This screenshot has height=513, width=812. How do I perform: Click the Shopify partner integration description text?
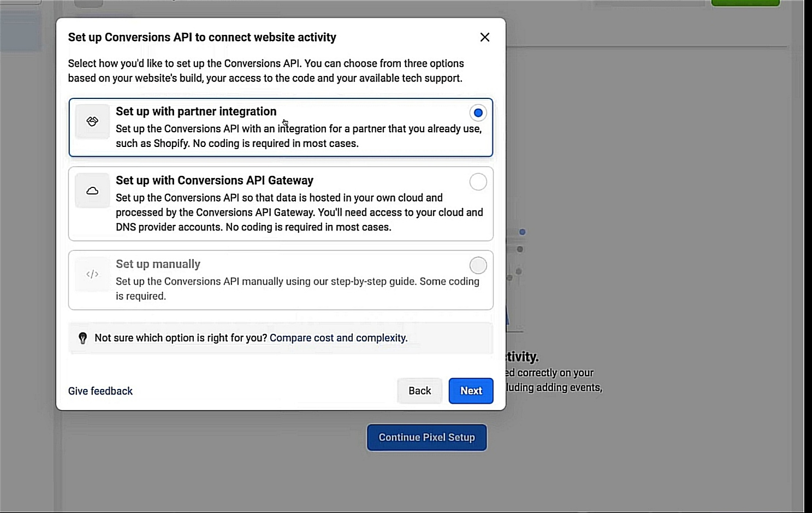298,136
